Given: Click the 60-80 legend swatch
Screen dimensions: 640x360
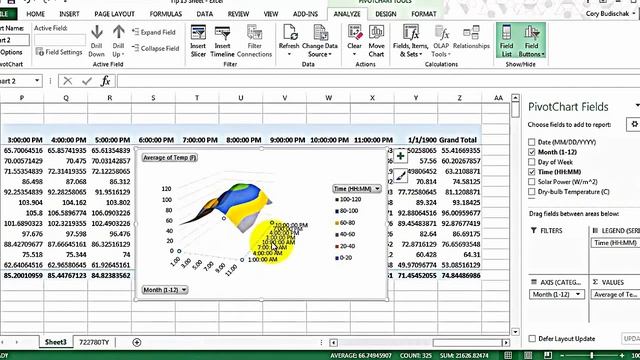Looking at the screenshot, I should (337, 223).
